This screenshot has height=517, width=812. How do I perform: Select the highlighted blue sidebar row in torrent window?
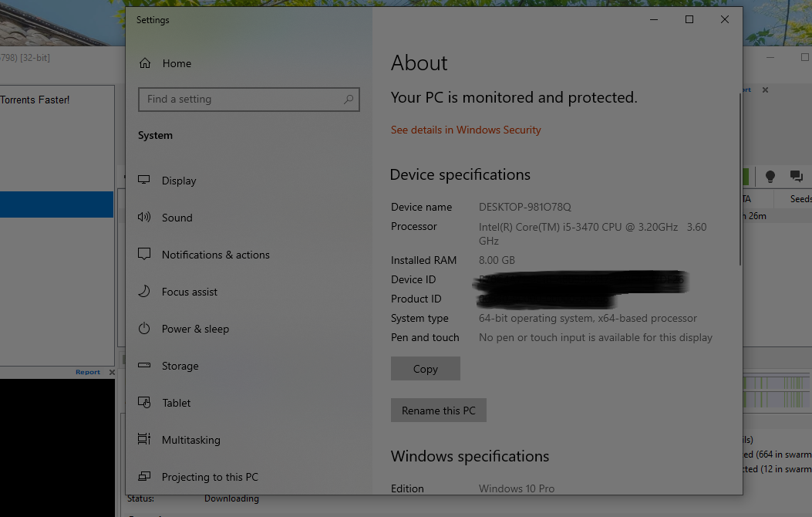(56, 204)
